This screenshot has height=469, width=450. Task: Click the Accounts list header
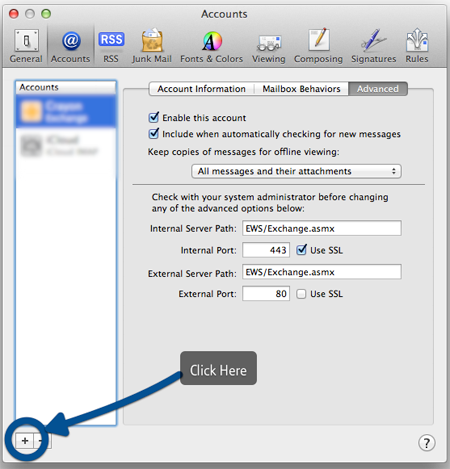click(x=66, y=87)
